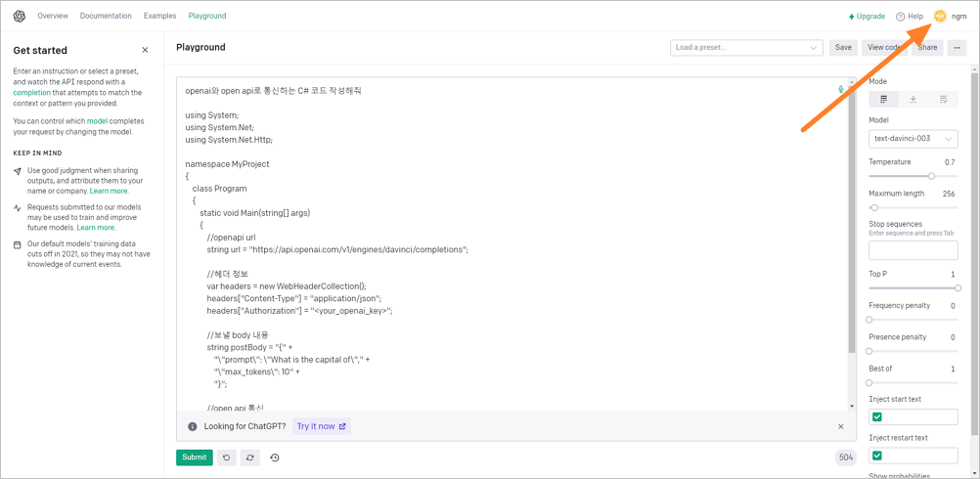Screen dimensions: 980x479
Task: Click Learn more about training requests
Action: 96,228
